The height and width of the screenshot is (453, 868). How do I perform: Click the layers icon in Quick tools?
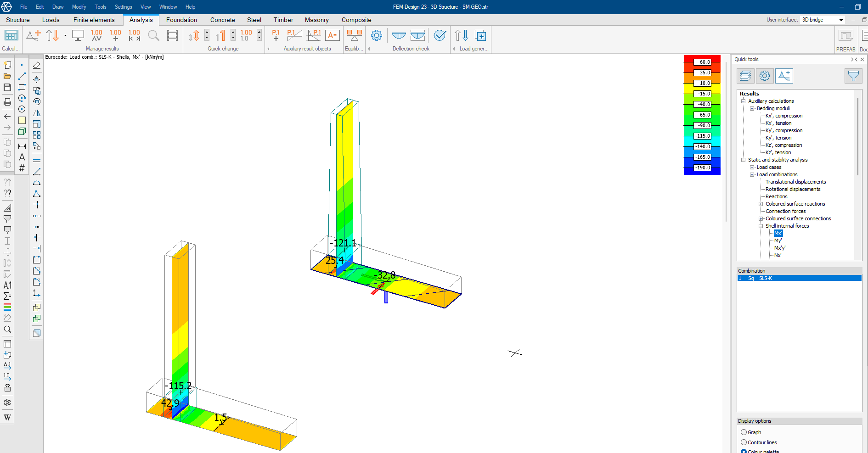(x=745, y=76)
